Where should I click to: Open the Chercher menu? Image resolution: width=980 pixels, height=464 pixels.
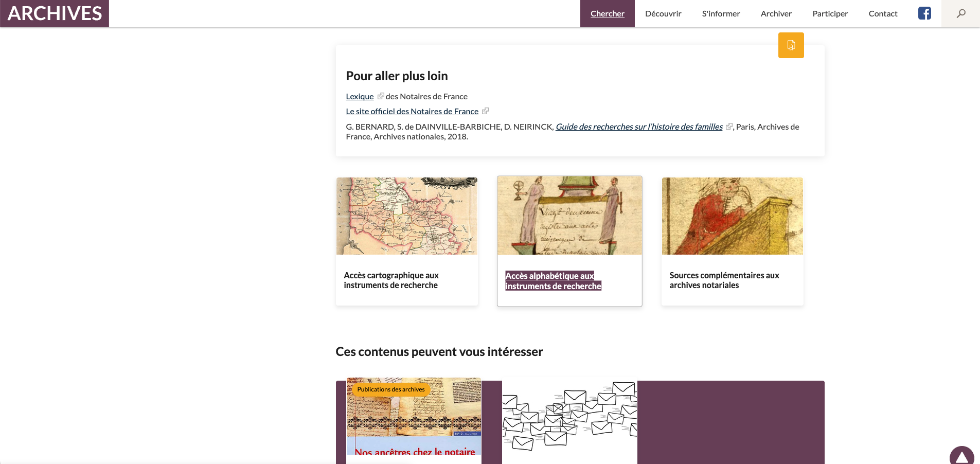coord(608,13)
